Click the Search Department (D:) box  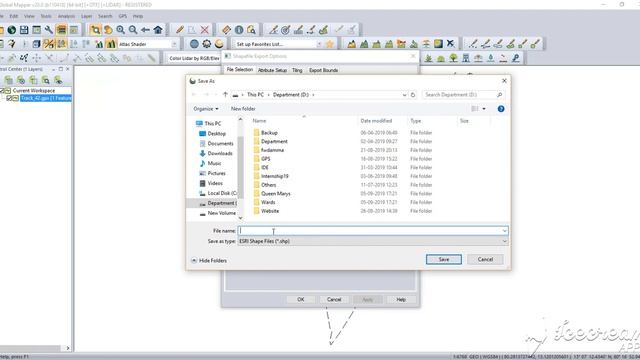tap(463, 95)
